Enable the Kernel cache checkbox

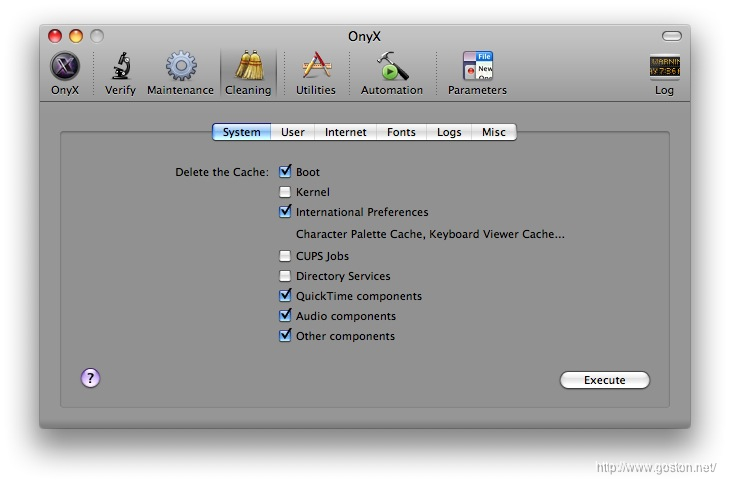285,191
